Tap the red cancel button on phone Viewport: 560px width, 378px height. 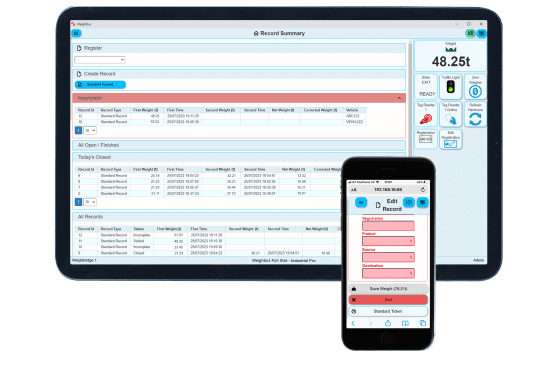[x=388, y=300]
